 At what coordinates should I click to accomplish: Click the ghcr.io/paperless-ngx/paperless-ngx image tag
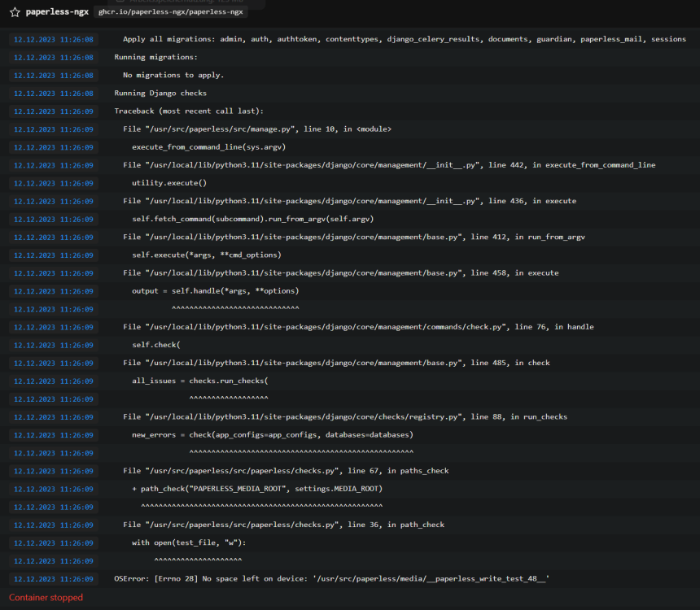171,12
